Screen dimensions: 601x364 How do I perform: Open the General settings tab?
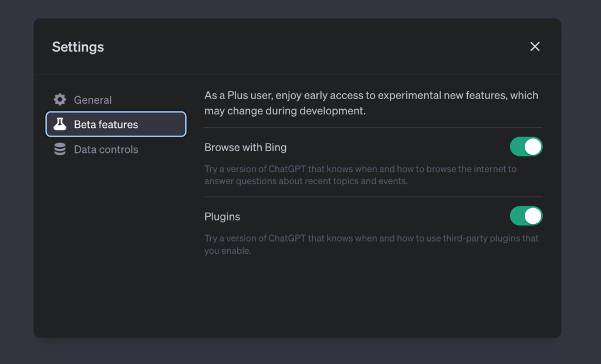pos(93,100)
